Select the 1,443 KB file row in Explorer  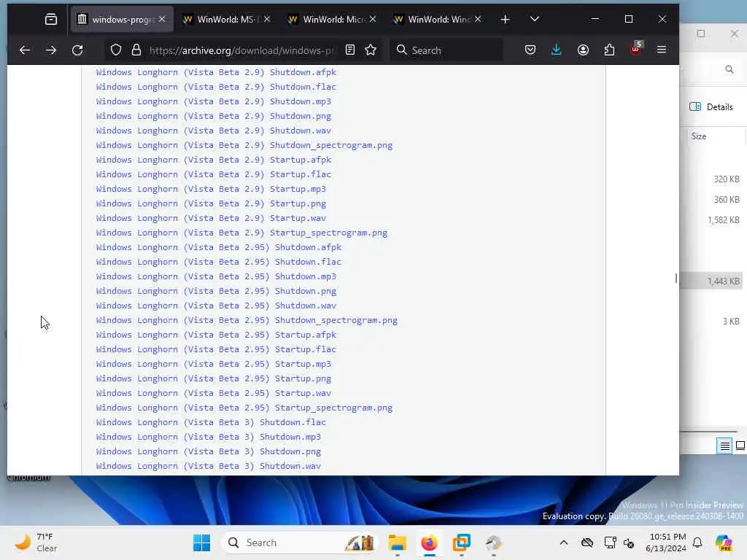click(713, 281)
